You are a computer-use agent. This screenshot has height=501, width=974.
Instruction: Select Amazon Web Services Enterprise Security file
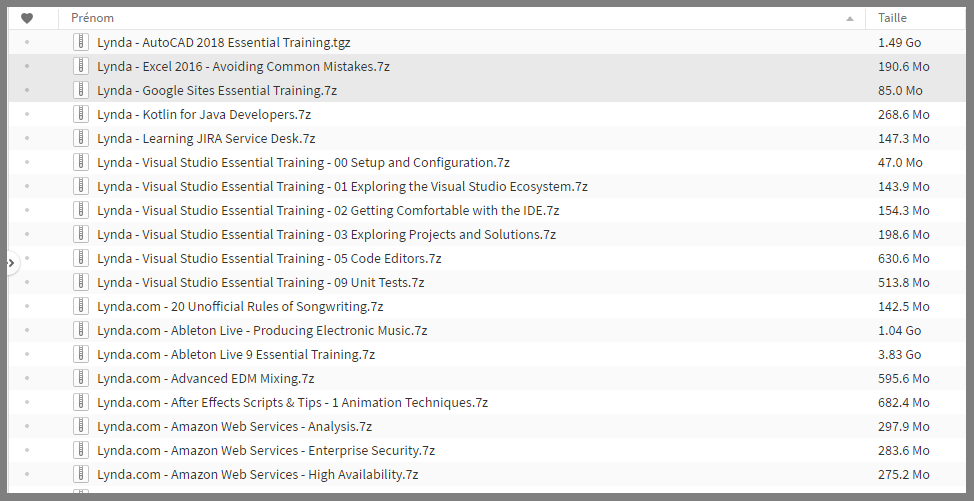click(x=266, y=450)
